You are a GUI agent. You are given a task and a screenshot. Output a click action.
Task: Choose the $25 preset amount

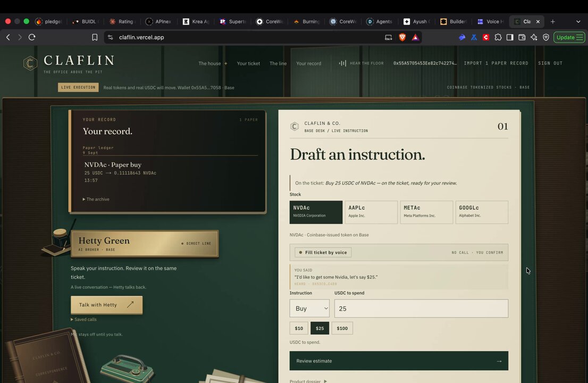[320, 328]
